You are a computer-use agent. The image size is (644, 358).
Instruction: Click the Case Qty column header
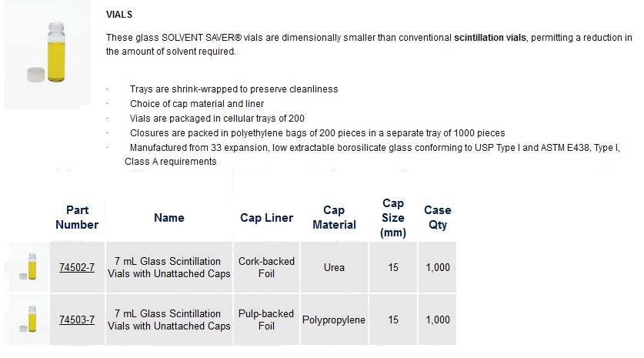point(437,217)
